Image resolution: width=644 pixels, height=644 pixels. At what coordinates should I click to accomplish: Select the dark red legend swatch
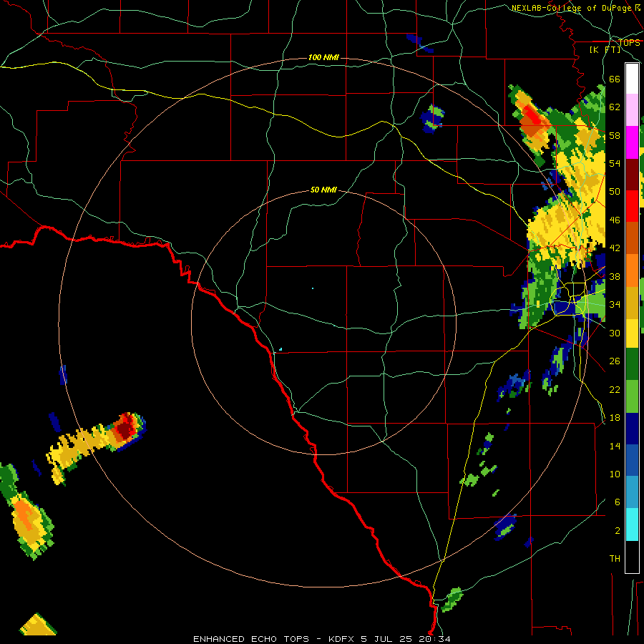point(632,175)
